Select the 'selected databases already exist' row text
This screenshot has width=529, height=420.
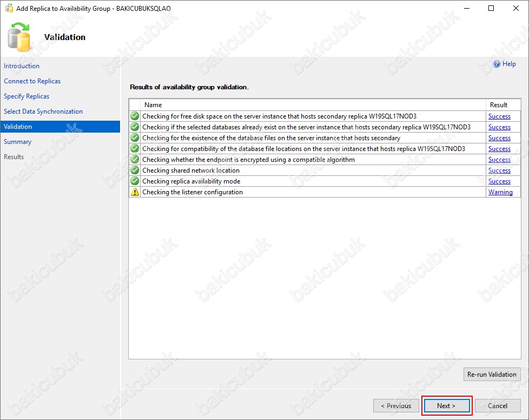pyautogui.click(x=306, y=127)
